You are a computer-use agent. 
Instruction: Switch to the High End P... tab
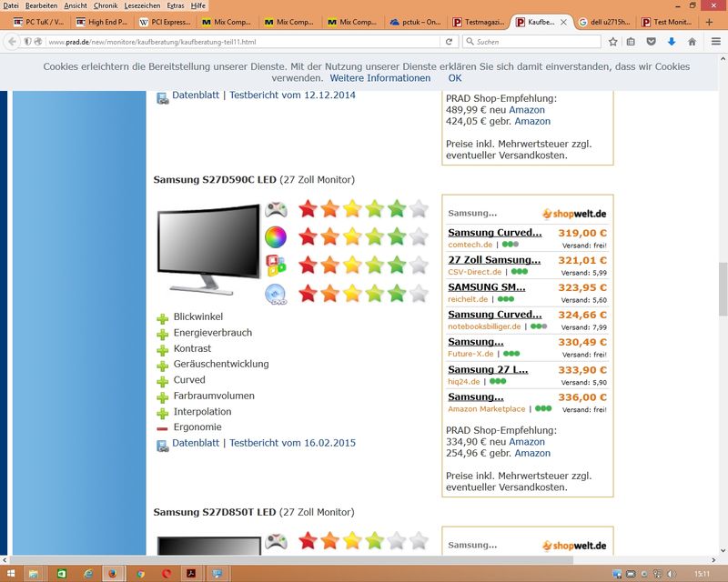[102, 22]
